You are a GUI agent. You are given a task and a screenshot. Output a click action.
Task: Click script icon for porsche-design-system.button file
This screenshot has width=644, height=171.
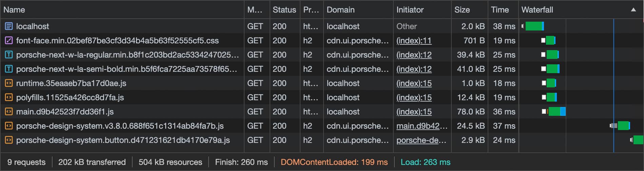[9, 140]
